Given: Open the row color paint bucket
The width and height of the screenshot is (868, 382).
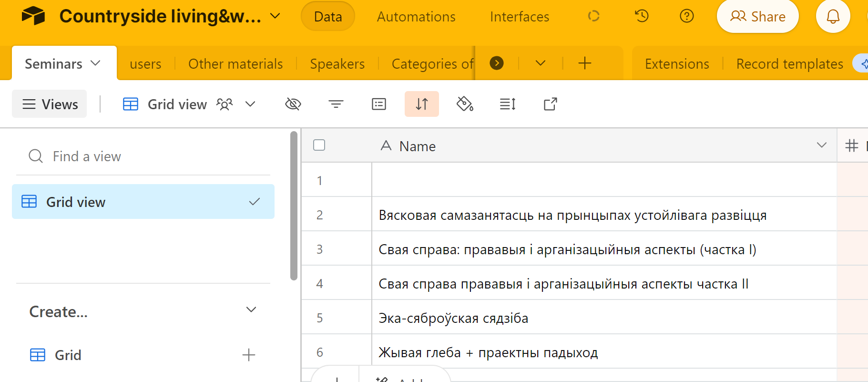Looking at the screenshot, I should pyautogui.click(x=465, y=104).
